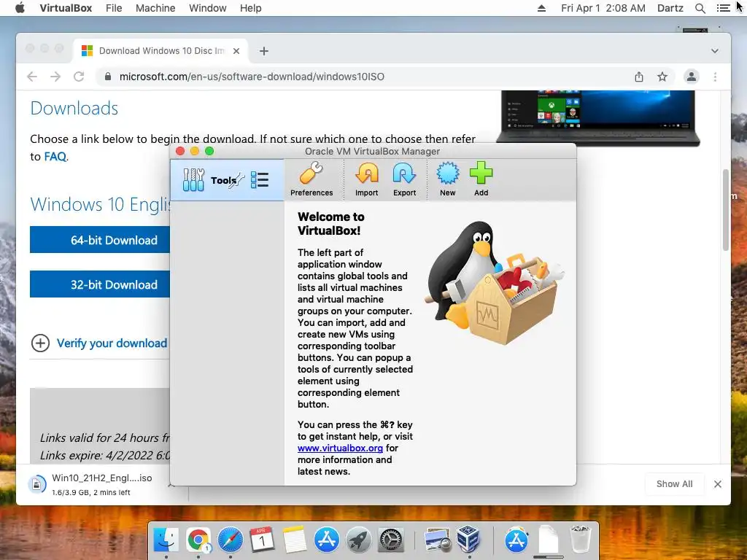Open Preview from the Dock
Screen dimensions: 747x560
tap(437, 540)
